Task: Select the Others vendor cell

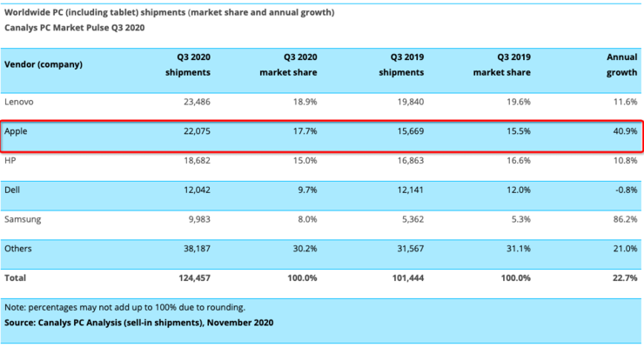Action: tap(18, 249)
